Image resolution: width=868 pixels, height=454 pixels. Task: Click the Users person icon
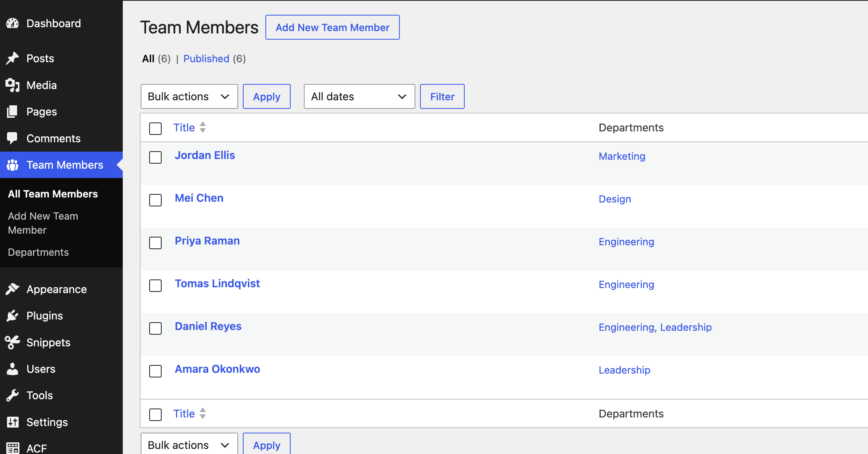[12, 369]
